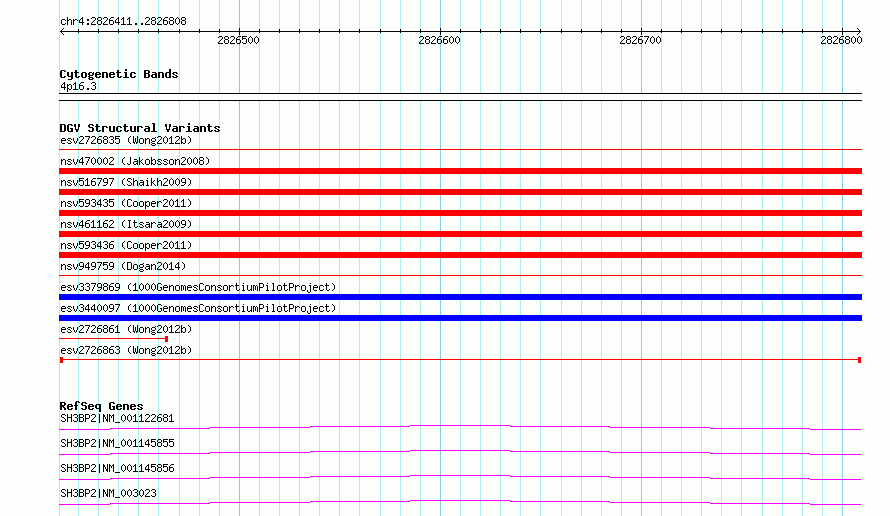Select the DGV Structural Variants track title
The height and width of the screenshot is (516, 890).
pos(140,128)
